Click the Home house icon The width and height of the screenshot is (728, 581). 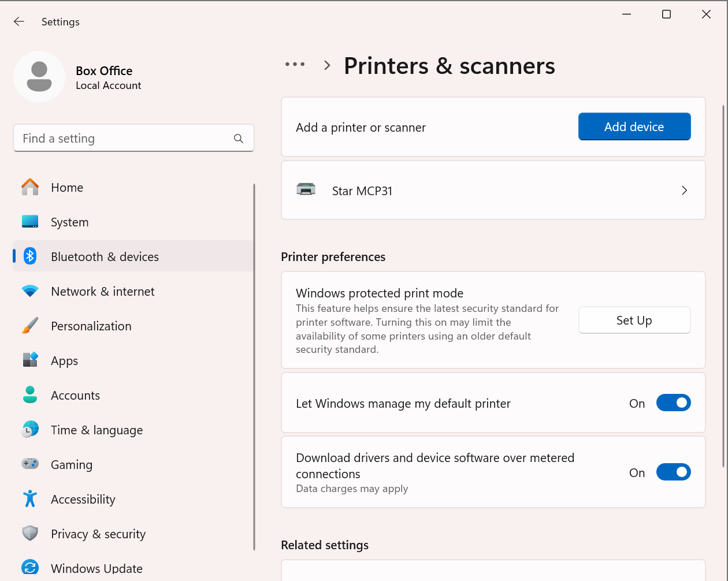click(x=30, y=187)
